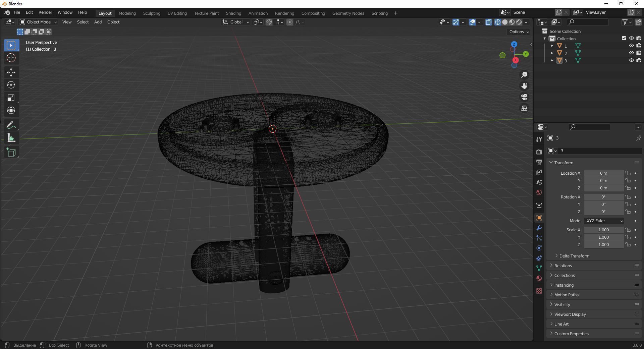Open the Modifiers wrench tab
The width and height of the screenshot is (644, 349).
pyautogui.click(x=539, y=228)
